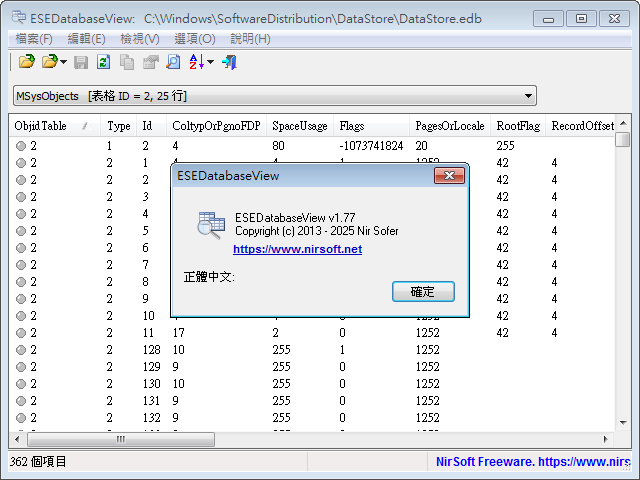Close the ESEDatabaseView main window
This screenshot has width=640, height=480.
614,19
